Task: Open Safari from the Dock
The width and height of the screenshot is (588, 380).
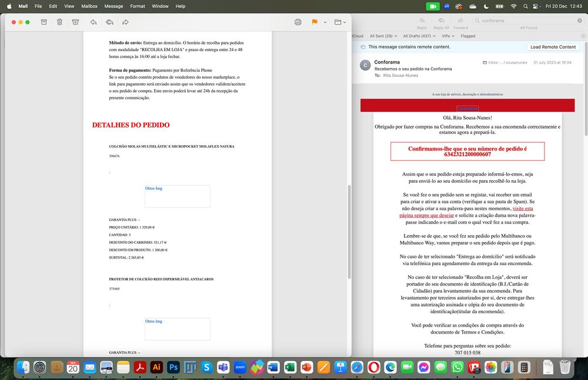Action: tap(357, 367)
